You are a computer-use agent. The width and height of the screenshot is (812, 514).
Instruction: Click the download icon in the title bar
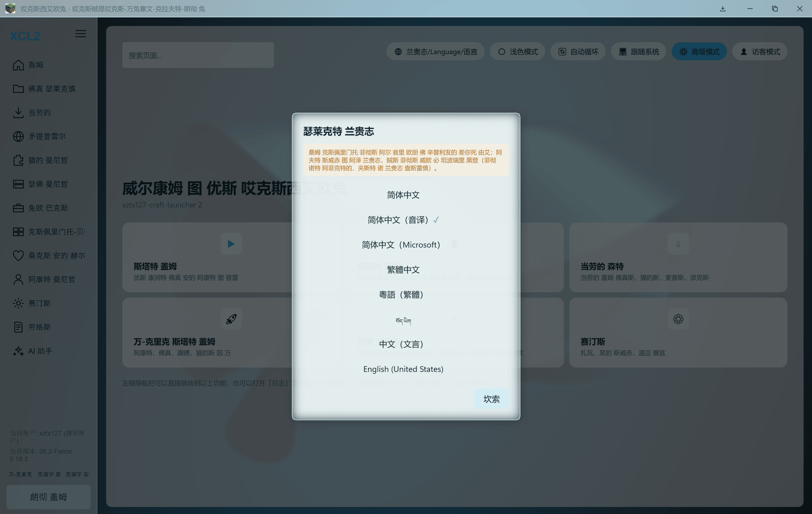(723, 9)
